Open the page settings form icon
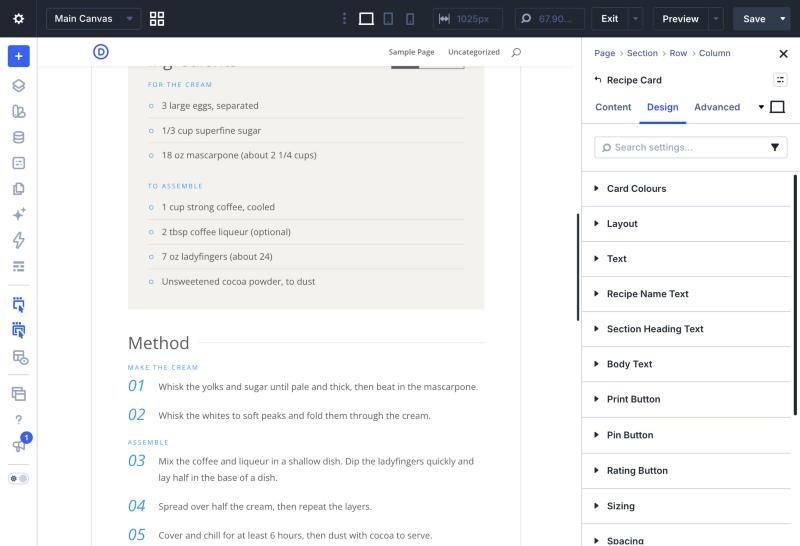The image size is (800, 546). click(18, 163)
